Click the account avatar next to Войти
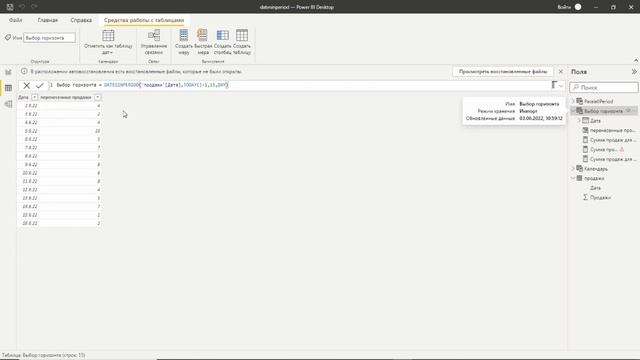The height and width of the screenshot is (360, 640). pos(578,7)
